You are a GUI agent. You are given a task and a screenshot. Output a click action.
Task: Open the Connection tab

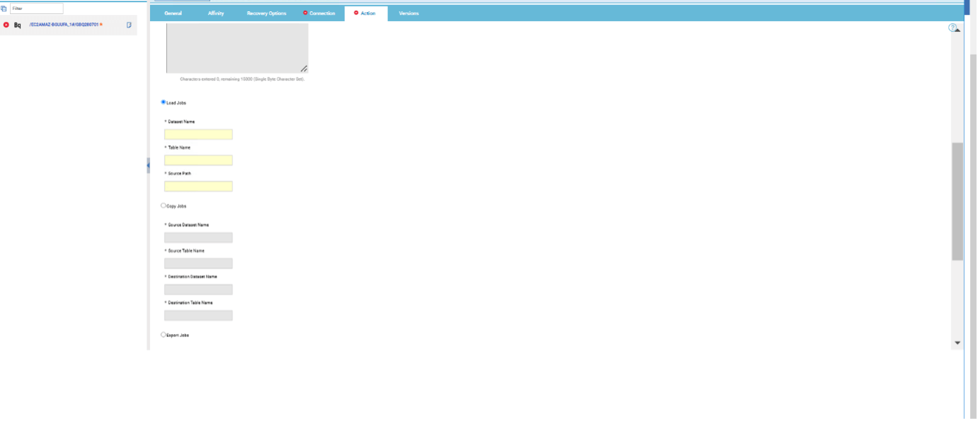click(321, 13)
